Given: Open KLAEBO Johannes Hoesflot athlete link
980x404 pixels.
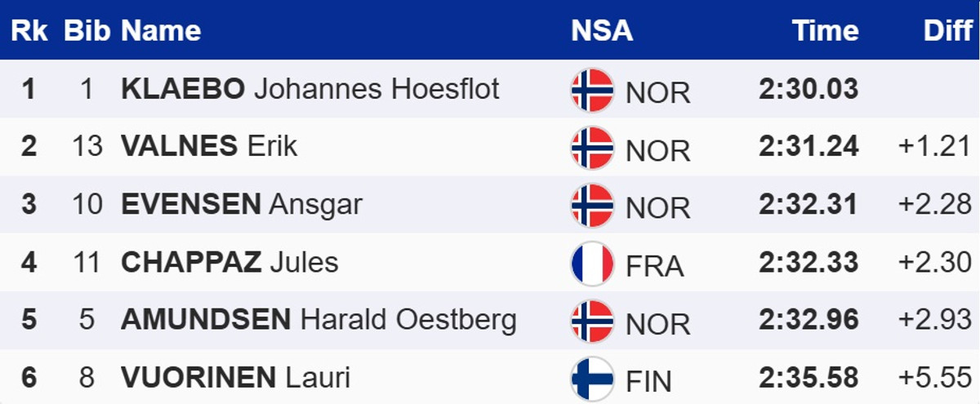Looking at the screenshot, I should 310,89.
